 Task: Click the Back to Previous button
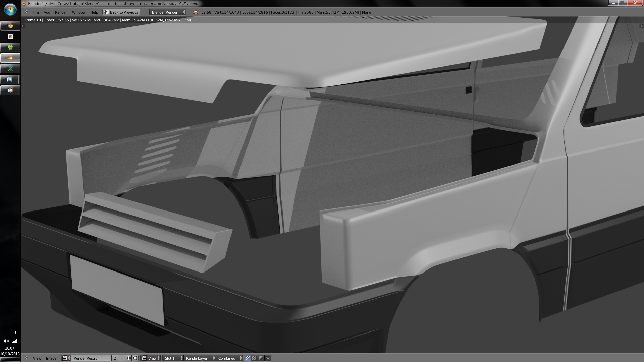tap(121, 12)
